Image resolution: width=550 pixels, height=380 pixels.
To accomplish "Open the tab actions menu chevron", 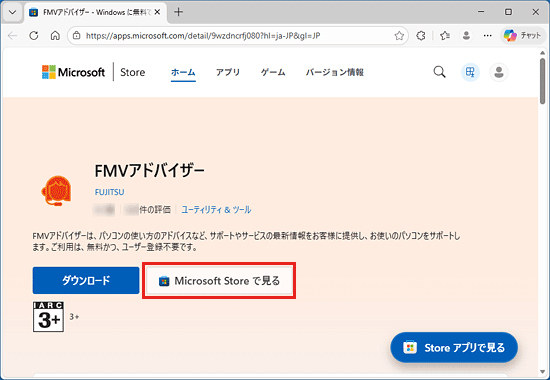I will click(13, 12).
